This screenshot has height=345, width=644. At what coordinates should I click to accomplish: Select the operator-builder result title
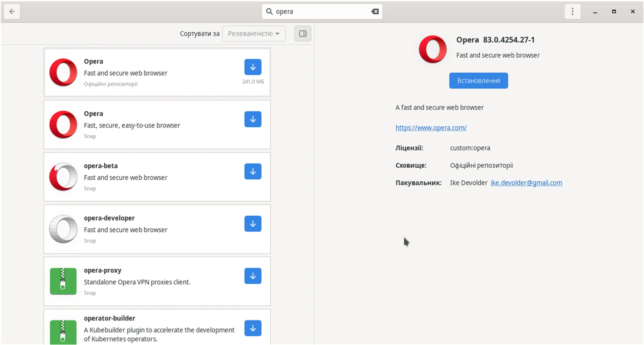[109, 318]
